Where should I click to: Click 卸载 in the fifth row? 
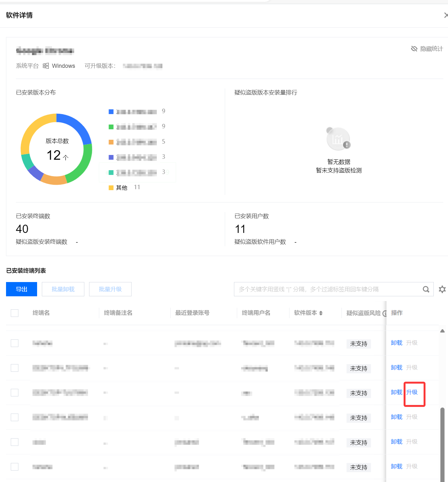click(397, 442)
